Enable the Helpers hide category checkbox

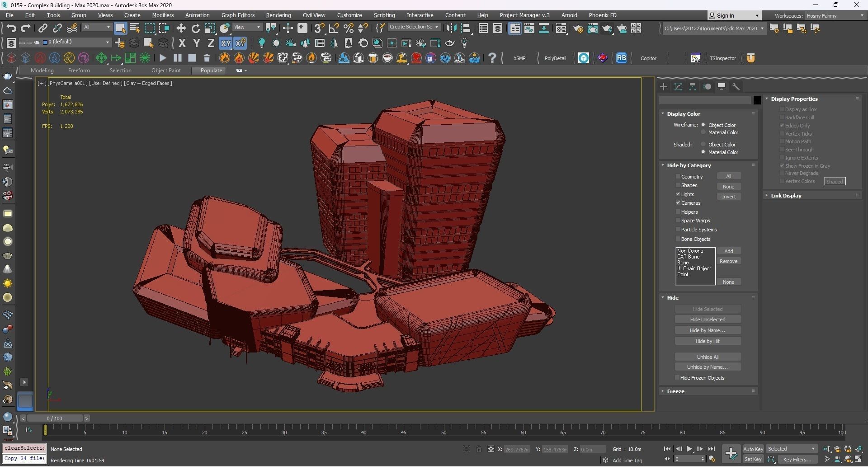tap(678, 211)
